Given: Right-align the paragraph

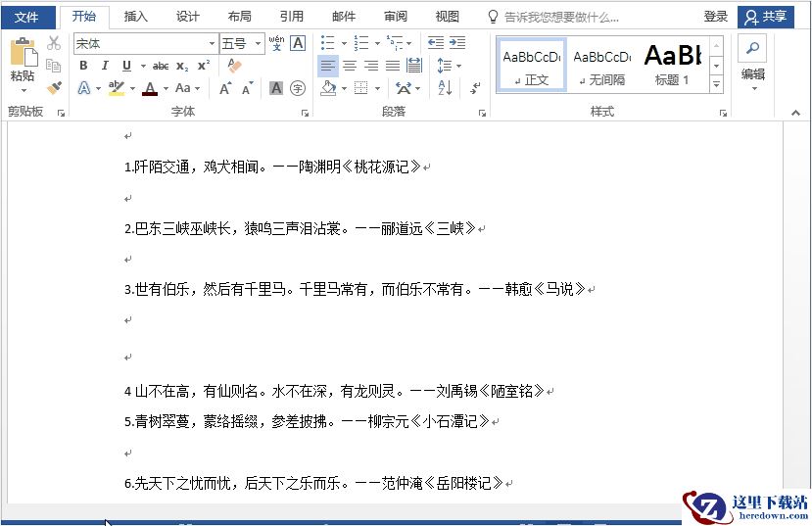Looking at the screenshot, I should tap(371, 66).
